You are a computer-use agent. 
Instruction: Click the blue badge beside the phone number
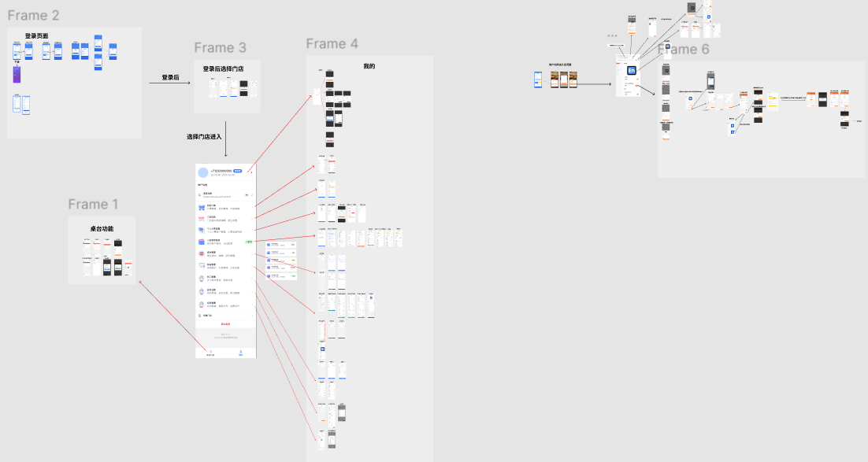click(x=238, y=171)
